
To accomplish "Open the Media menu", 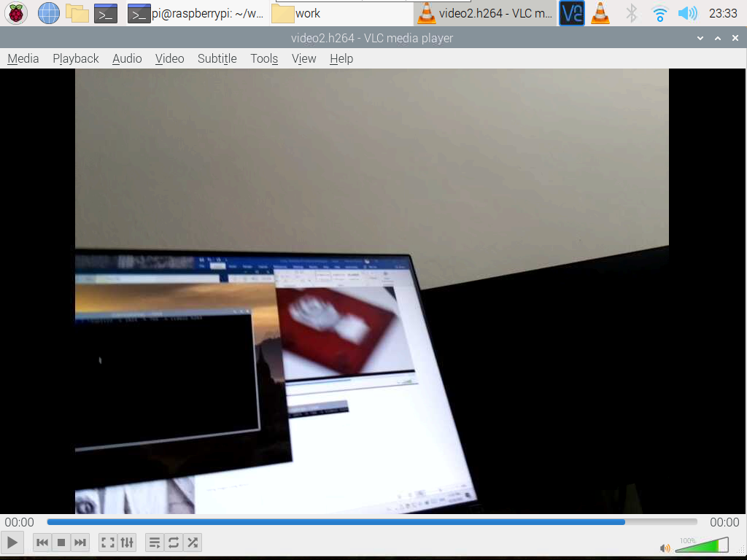I will [x=23, y=58].
